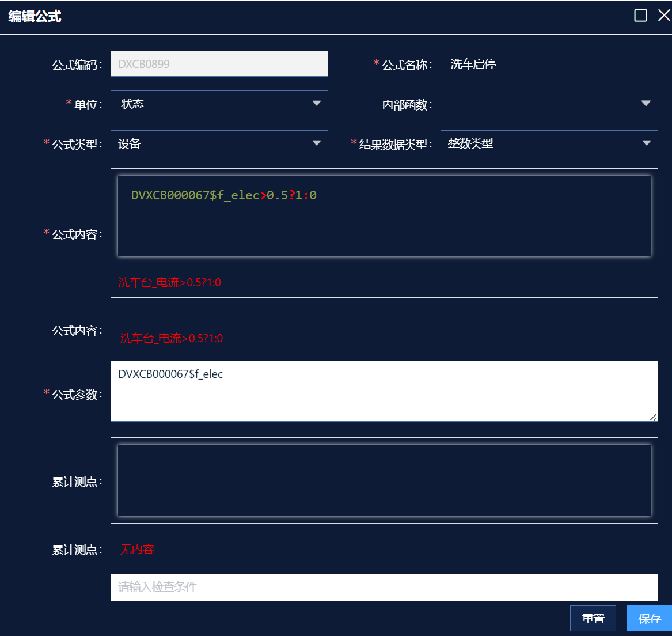
Task: Open the 单位 dropdown showing 状态
Action: click(x=219, y=103)
